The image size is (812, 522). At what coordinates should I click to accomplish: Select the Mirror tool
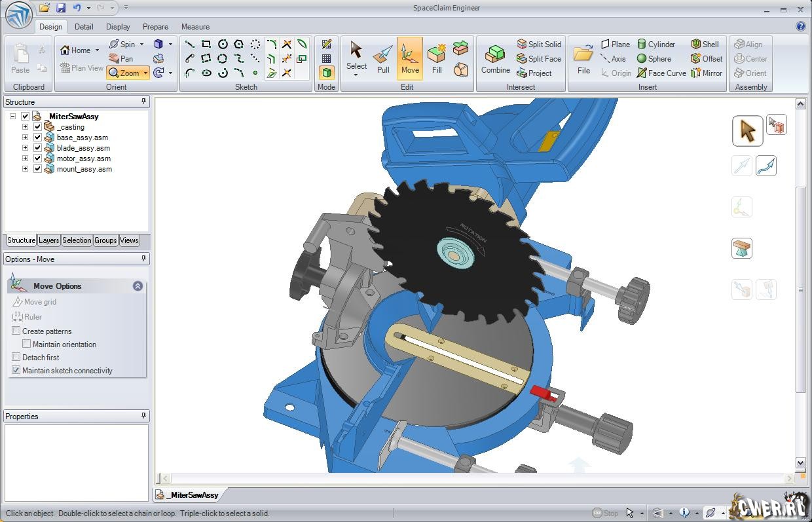[706, 73]
